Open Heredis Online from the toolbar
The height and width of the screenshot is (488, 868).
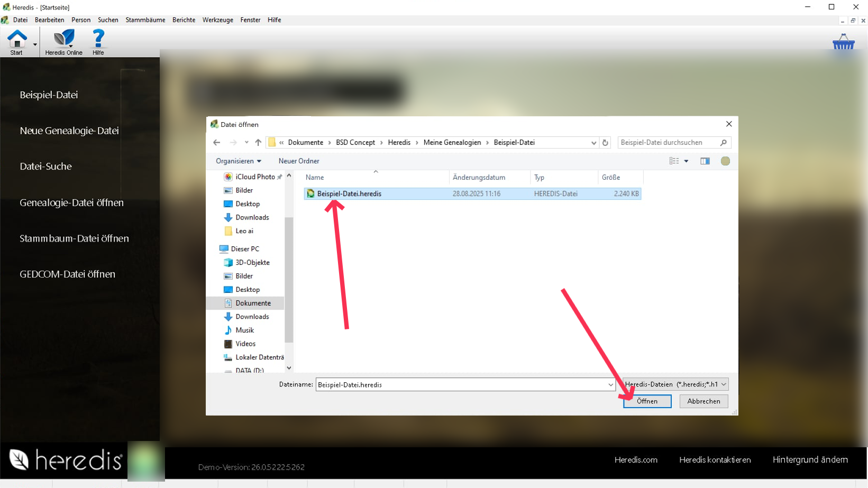point(63,40)
